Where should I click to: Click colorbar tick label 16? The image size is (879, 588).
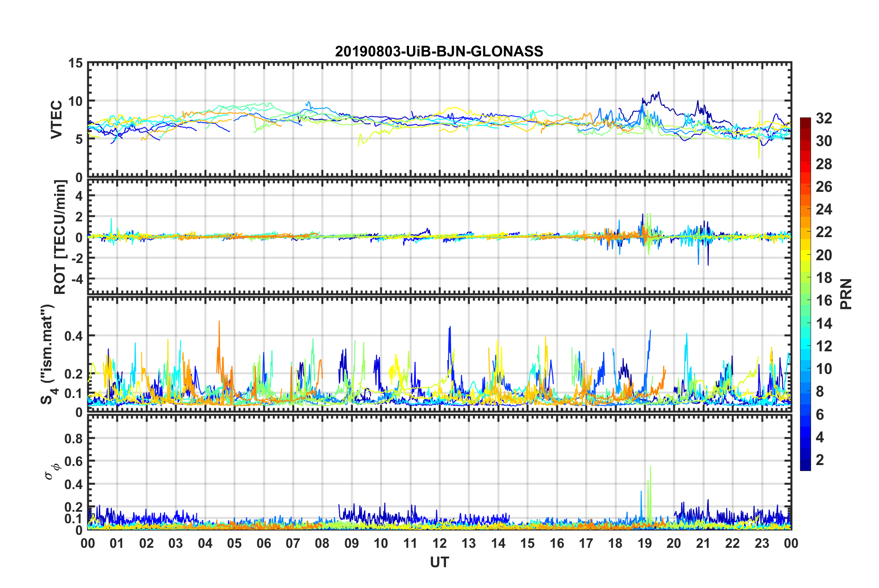coord(824,300)
